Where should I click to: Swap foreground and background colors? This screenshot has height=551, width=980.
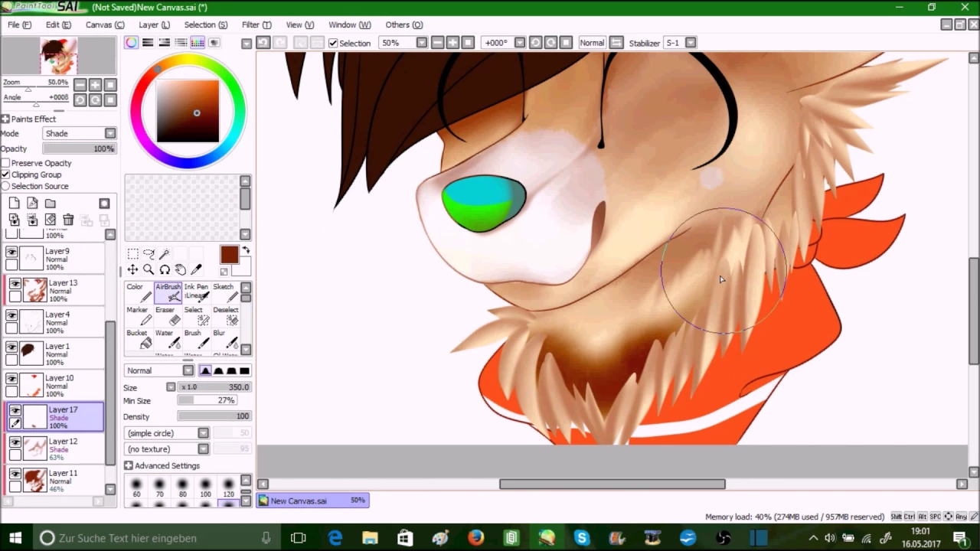pyautogui.click(x=246, y=250)
